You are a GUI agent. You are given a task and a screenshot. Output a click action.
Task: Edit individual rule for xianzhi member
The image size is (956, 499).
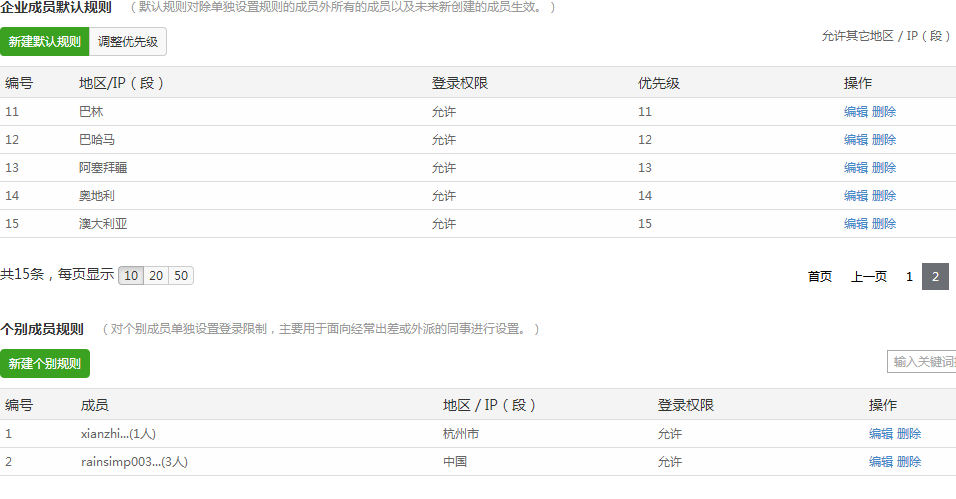pos(880,434)
